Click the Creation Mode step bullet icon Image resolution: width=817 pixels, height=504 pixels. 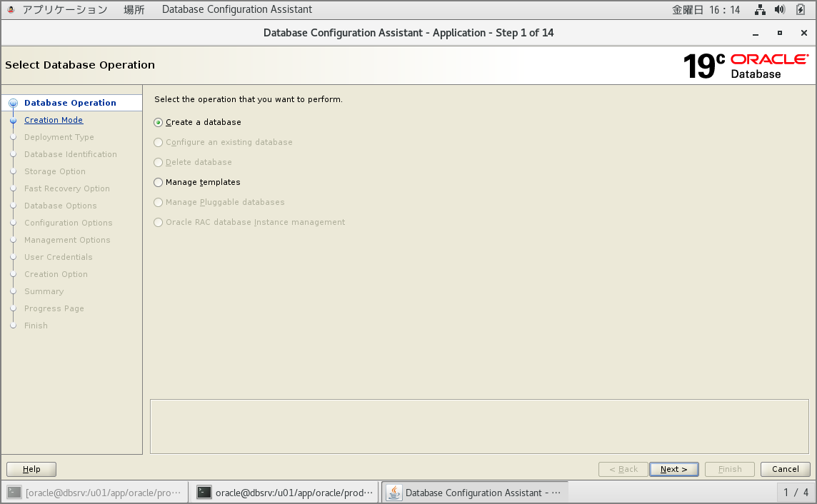click(13, 121)
